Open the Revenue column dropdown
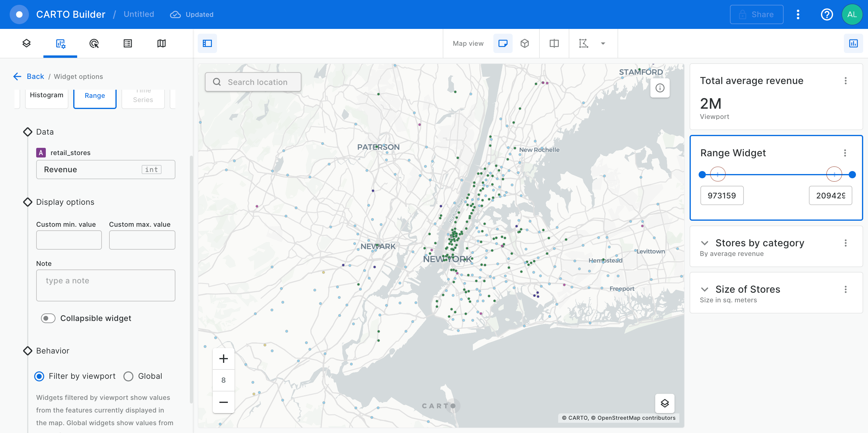The image size is (868, 433). 105,169
